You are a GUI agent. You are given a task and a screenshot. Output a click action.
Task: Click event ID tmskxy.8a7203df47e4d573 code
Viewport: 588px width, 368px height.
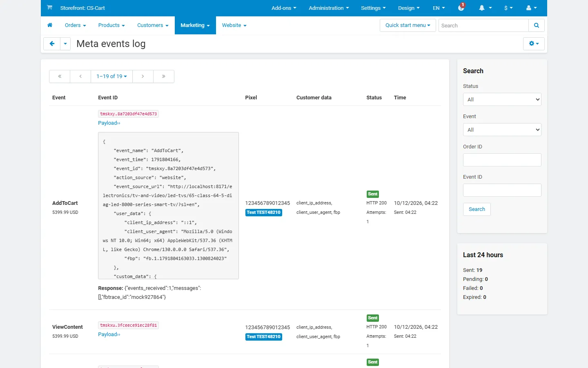pyautogui.click(x=129, y=114)
